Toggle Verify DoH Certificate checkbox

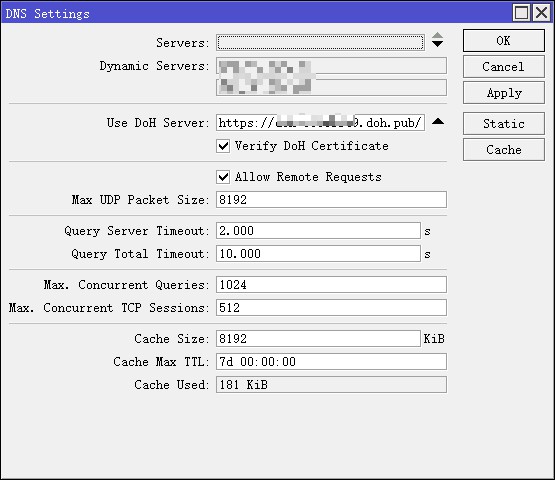(223, 146)
